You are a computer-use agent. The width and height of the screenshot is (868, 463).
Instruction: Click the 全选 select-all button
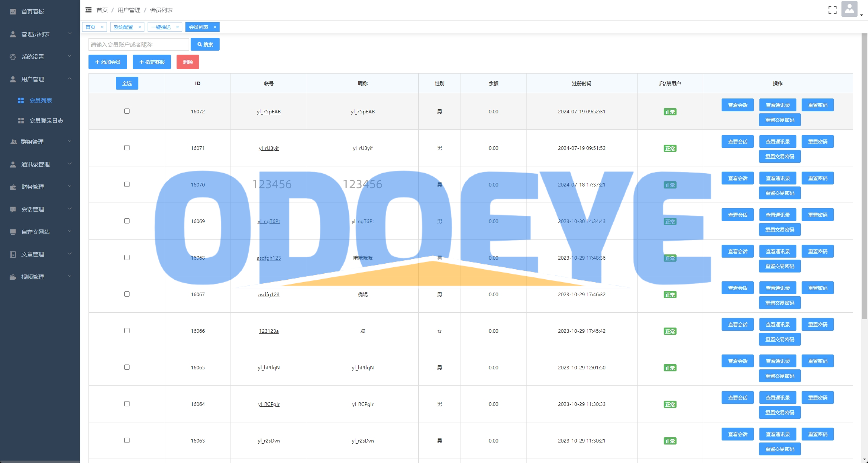[127, 83]
